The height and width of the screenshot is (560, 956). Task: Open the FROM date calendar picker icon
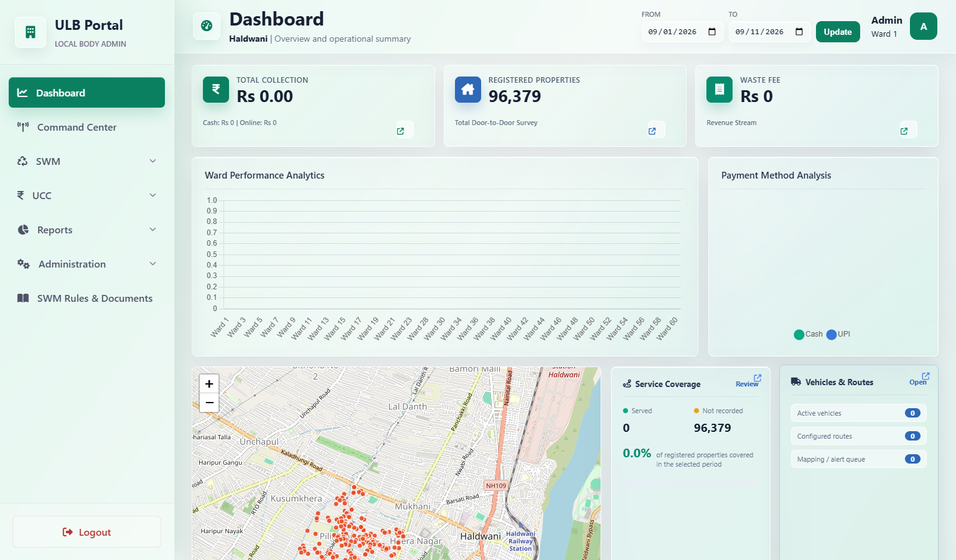point(712,32)
